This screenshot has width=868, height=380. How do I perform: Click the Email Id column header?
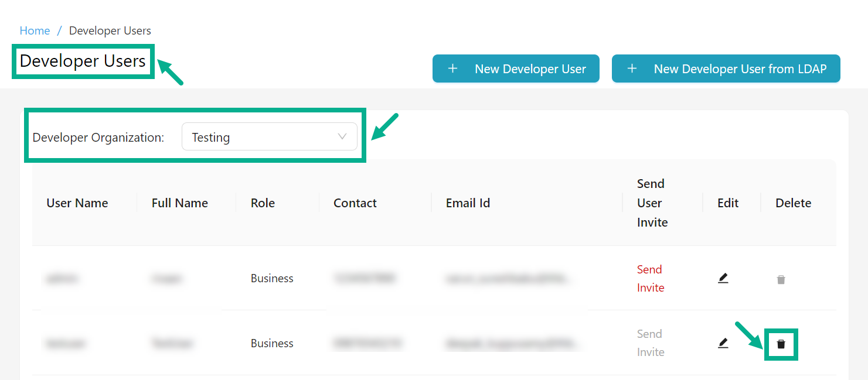[468, 203]
